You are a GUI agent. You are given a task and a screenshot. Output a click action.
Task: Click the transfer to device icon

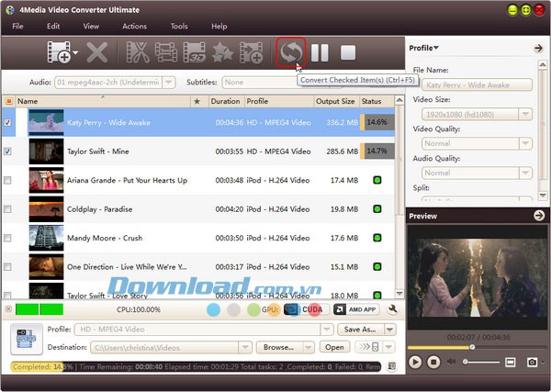[369, 347]
